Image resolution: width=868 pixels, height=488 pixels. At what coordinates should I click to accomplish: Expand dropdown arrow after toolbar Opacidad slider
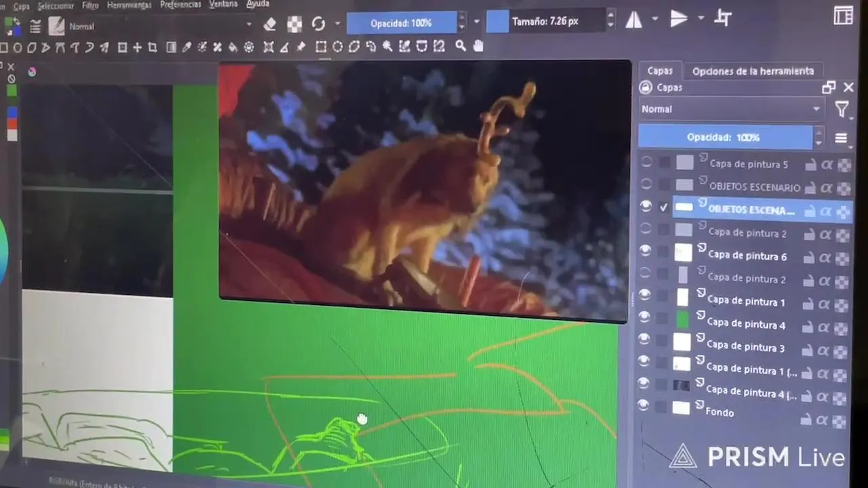pyautogui.click(x=476, y=22)
